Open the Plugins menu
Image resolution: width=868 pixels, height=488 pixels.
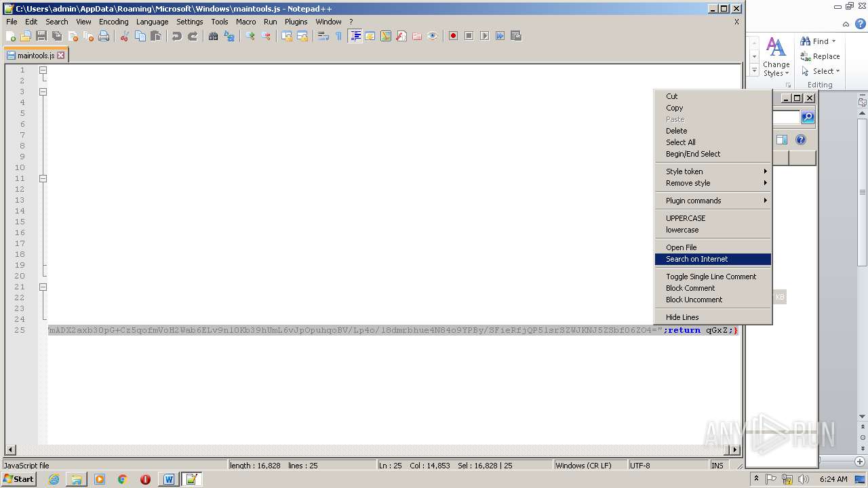296,22
